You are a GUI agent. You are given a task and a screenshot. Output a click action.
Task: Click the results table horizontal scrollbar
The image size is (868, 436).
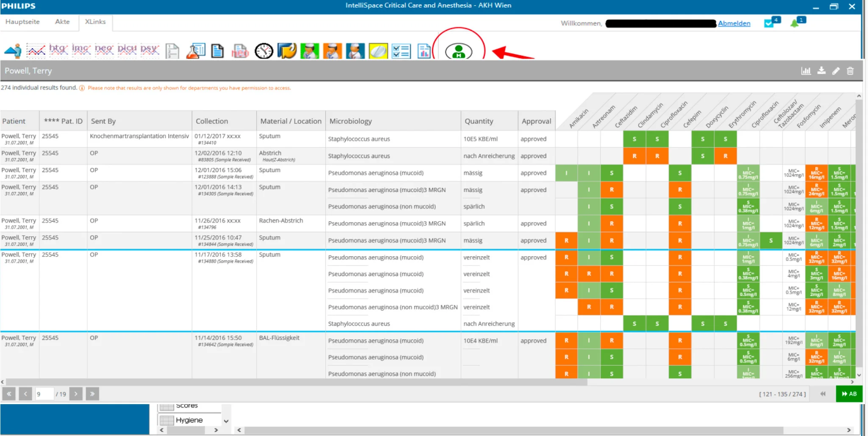[x=296, y=382]
